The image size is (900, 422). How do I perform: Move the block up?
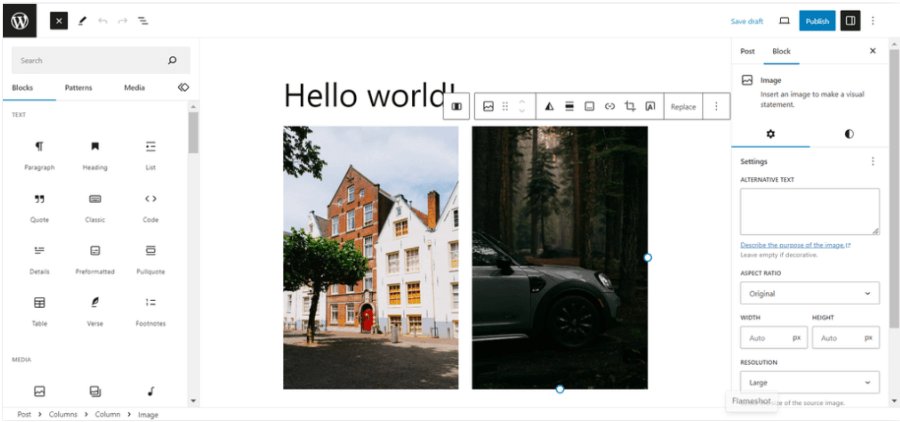click(x=522, y=102)
